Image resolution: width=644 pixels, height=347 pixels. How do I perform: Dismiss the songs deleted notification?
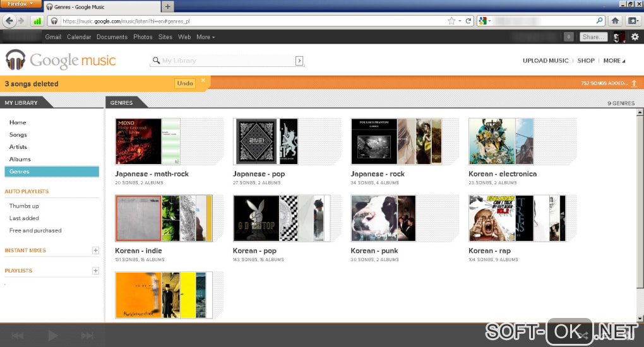pos(203,80)
